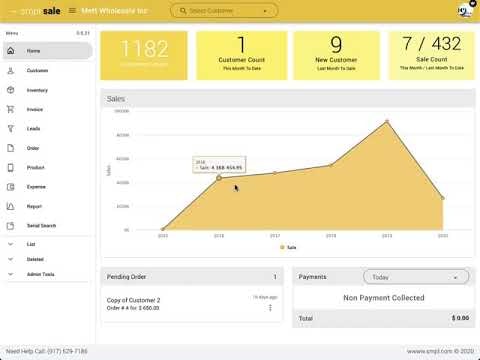Screen dimensions: 480x360
Task: Open the Select Customer dropdown
Action: pos(224,11)
